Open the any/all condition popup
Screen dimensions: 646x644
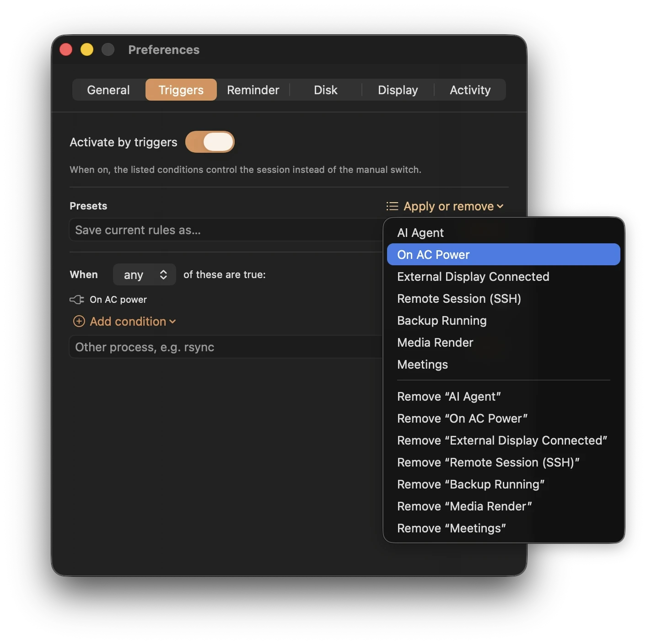coord(145,274)
